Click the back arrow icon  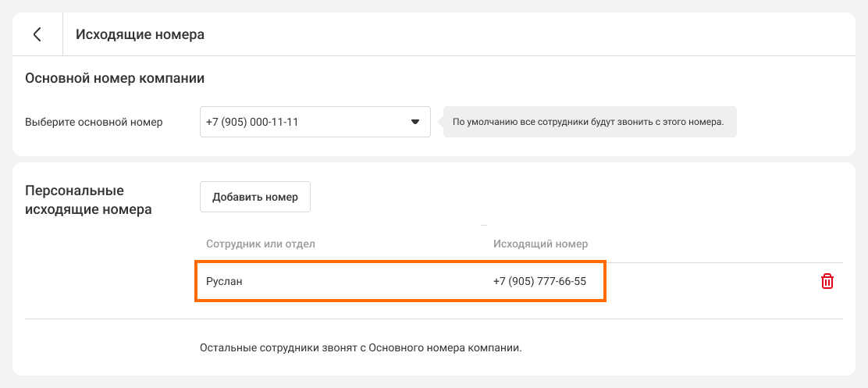[37, 34]
